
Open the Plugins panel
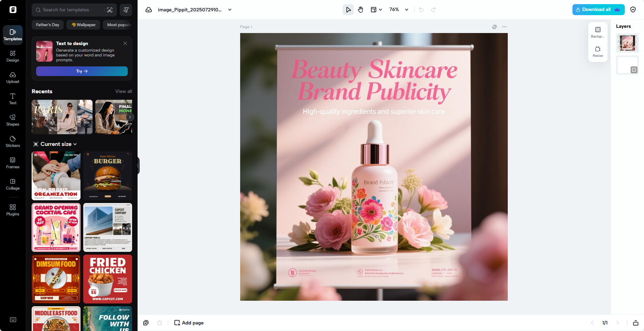[13, 209]
